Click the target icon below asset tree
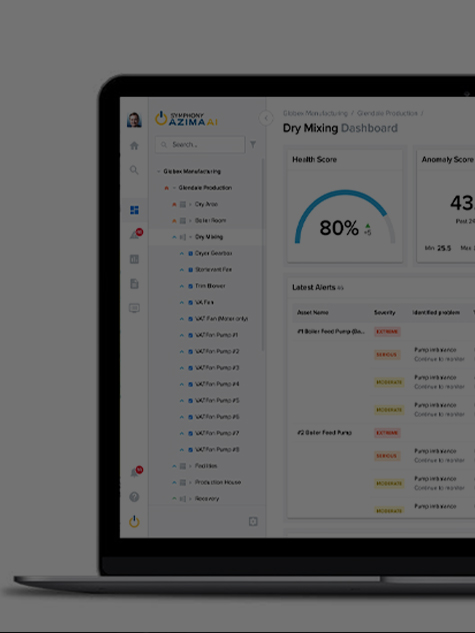This screenshot has height=633, width=475. coord(253,522)
